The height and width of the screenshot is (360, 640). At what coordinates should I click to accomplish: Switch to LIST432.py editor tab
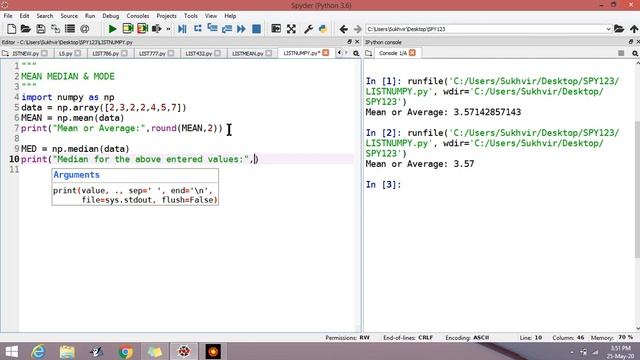click(x=198, y=53)
